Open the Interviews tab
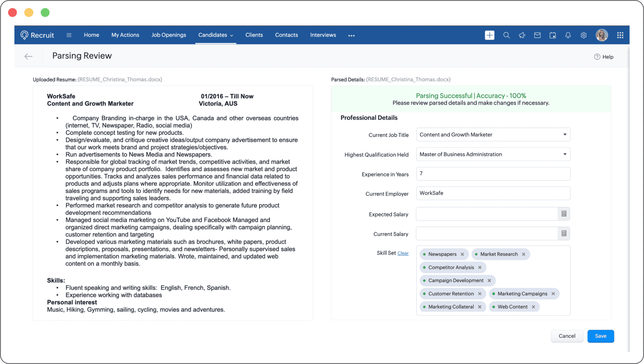 click(x=323, y=35)
